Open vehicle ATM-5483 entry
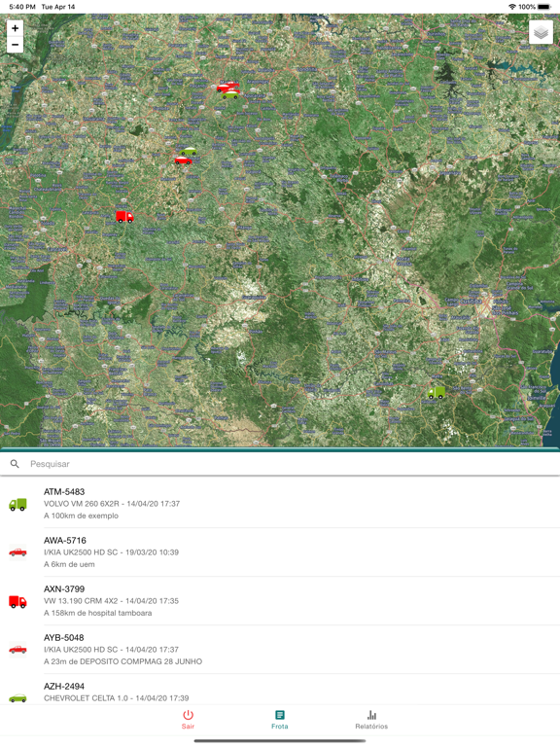 click(280, 504)
